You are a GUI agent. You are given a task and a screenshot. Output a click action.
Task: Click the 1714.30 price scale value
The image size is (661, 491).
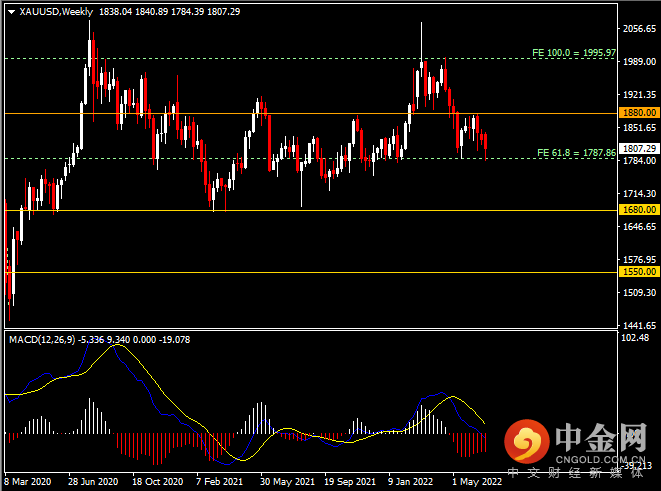pos(640,193)
